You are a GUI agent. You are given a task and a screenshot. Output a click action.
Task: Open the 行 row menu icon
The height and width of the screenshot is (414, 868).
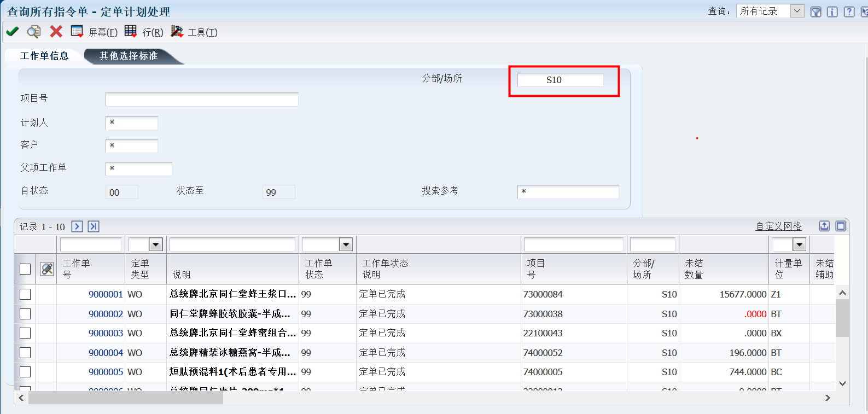[x=130, y=32]
